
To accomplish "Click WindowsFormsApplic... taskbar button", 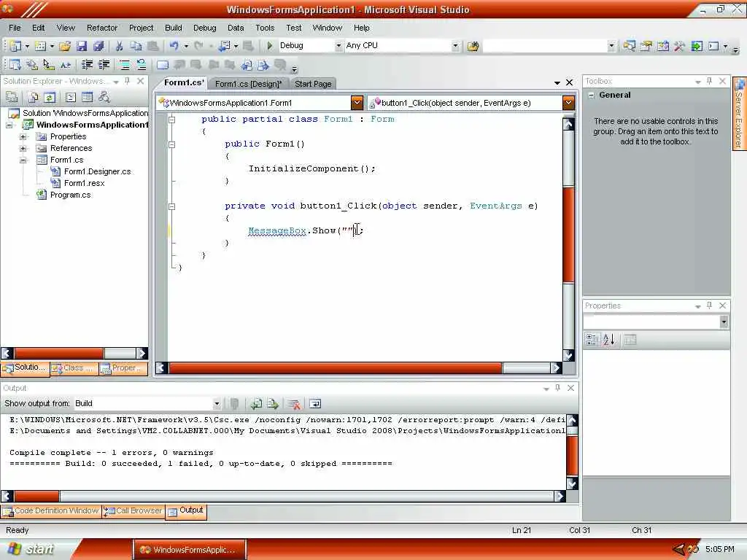I will pyautogui.click(x=190, y=550).
